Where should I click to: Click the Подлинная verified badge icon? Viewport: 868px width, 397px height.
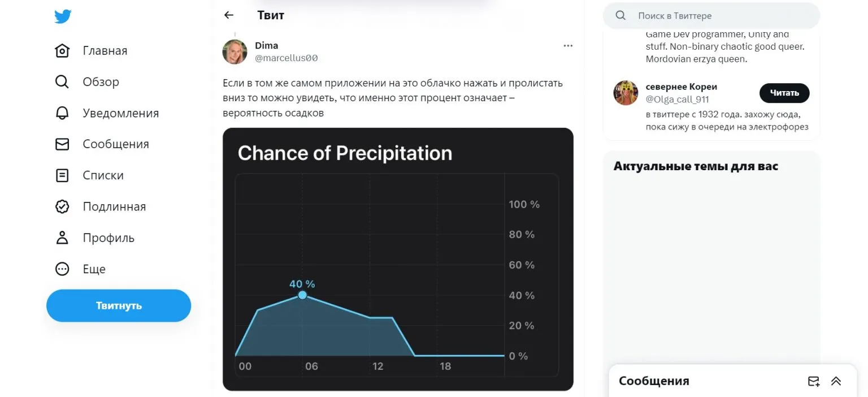[62, 206]
